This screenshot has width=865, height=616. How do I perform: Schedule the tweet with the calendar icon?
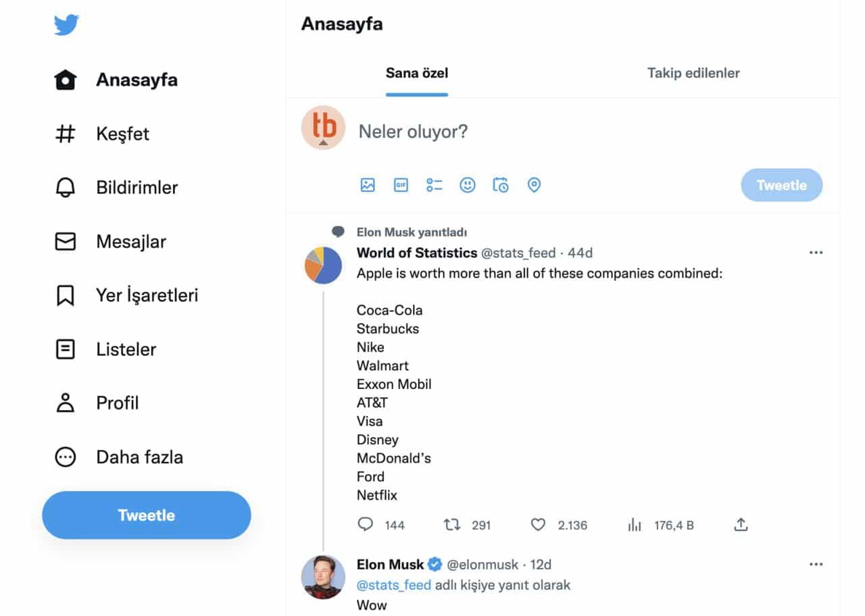coord(501,184)
